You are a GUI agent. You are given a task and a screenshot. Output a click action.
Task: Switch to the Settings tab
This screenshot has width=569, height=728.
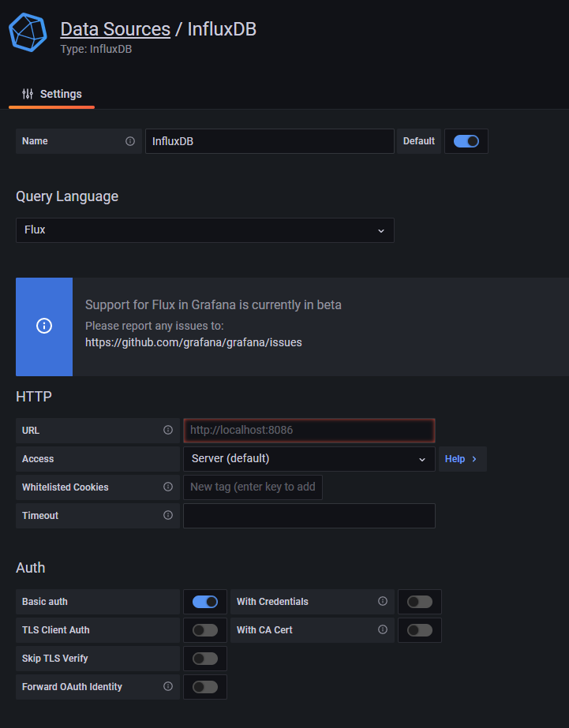coord(61,93)
